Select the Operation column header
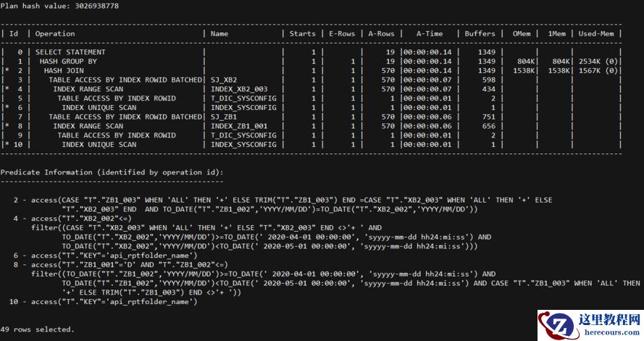Image resolution: width=644 pixels, height=341 pixels. pyautogui.click(x=55, y=33)
